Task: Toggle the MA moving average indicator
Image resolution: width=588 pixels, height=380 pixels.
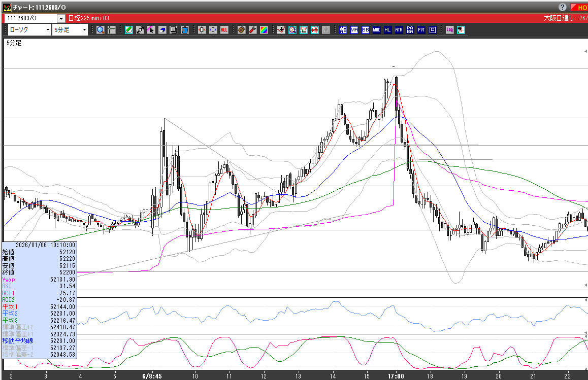Action: click(x=354, y=30)
